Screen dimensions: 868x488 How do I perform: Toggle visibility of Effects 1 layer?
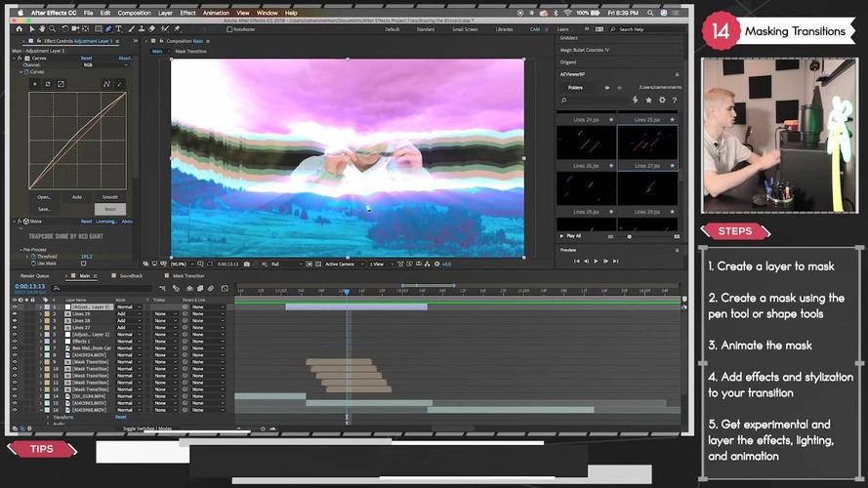(15, 342)
